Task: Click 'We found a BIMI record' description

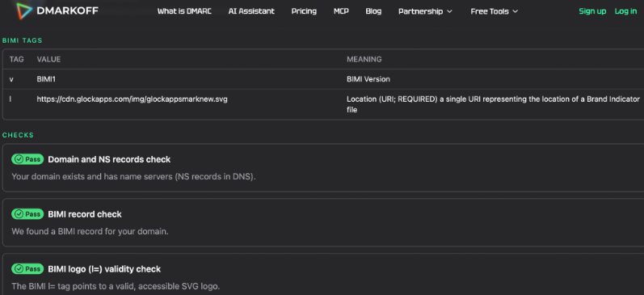Action: (x=90, y=231)
